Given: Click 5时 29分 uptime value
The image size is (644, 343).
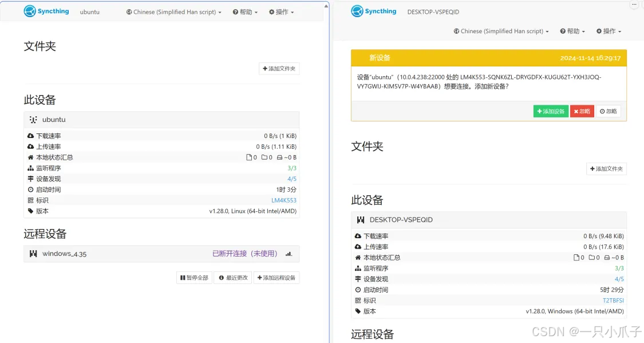Looking at the screenshot, I should [612, 290].
